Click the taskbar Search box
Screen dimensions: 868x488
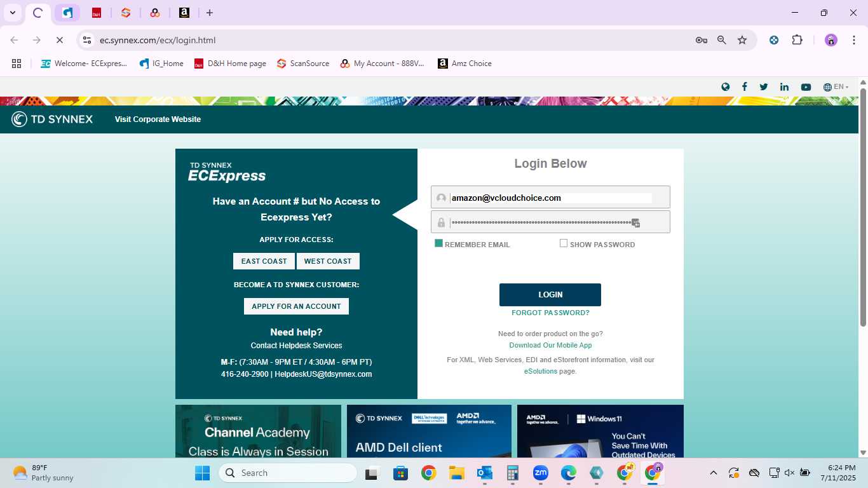point(288,473)
